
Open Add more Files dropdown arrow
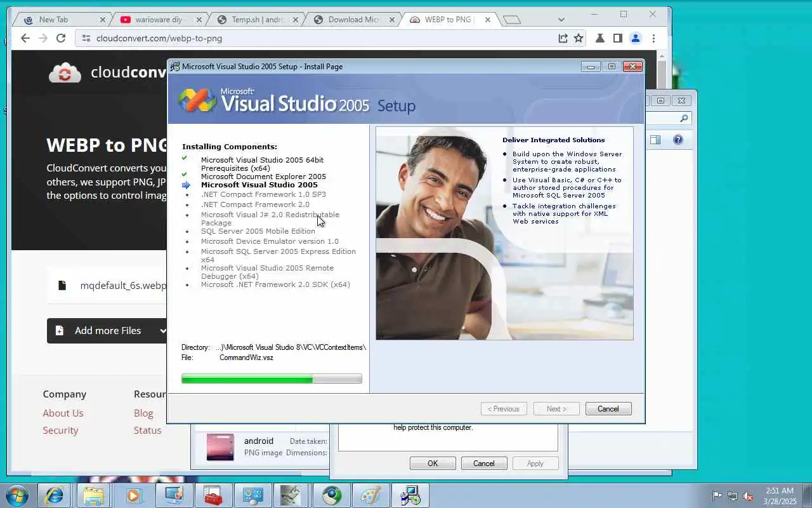[x=162, y=330]
